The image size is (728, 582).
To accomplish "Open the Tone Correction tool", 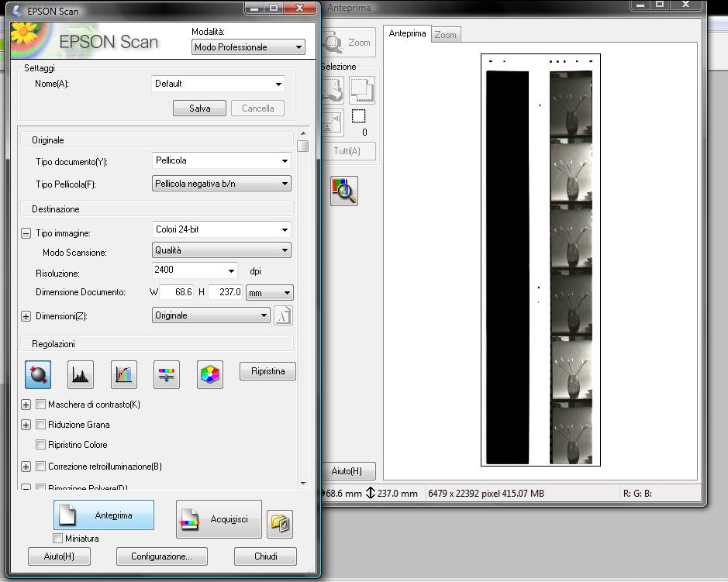I will 122,374.
